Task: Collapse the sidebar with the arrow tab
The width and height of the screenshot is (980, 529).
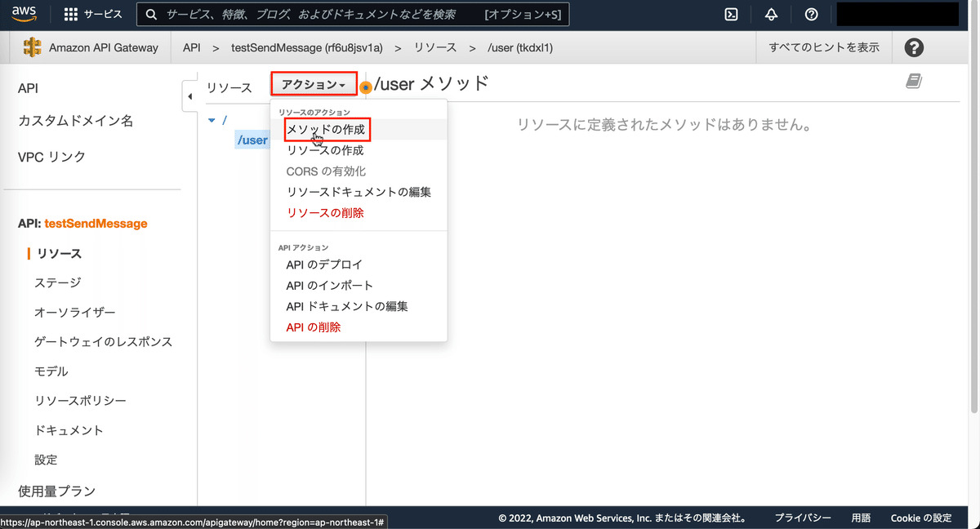Action: pos(189,96)
